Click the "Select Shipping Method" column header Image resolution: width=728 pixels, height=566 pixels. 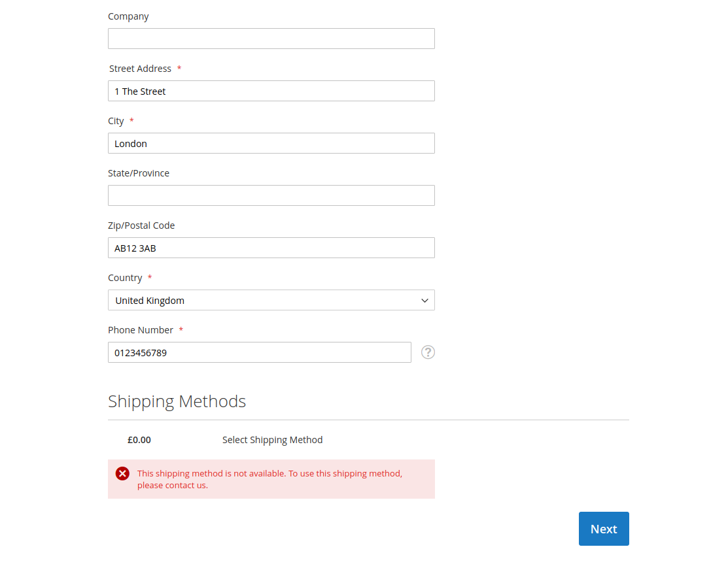(272, 440)
